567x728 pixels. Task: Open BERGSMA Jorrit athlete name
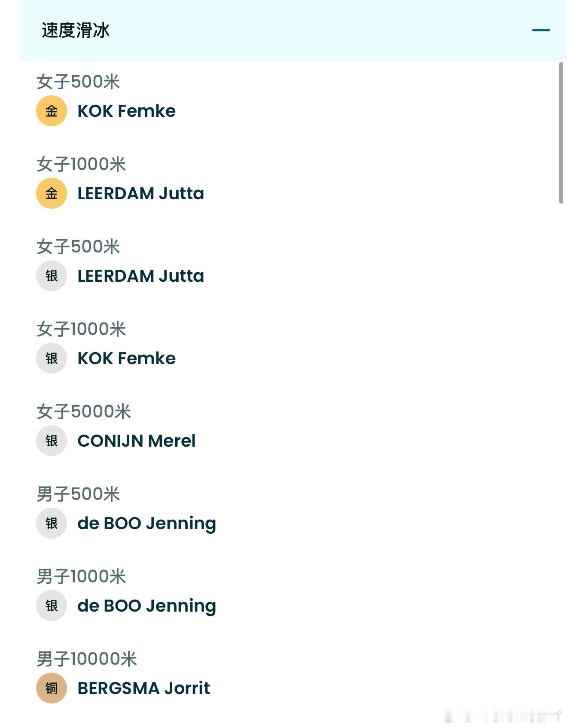coord(143,688)
